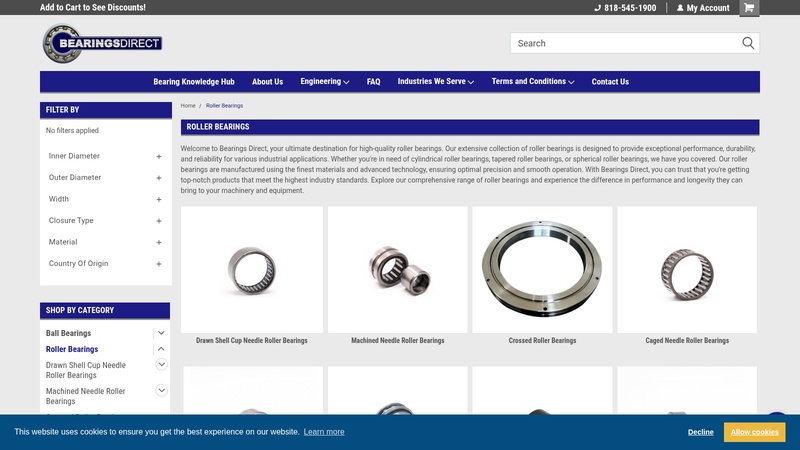Select Roller Bearings in sidebar

point(72,349)
